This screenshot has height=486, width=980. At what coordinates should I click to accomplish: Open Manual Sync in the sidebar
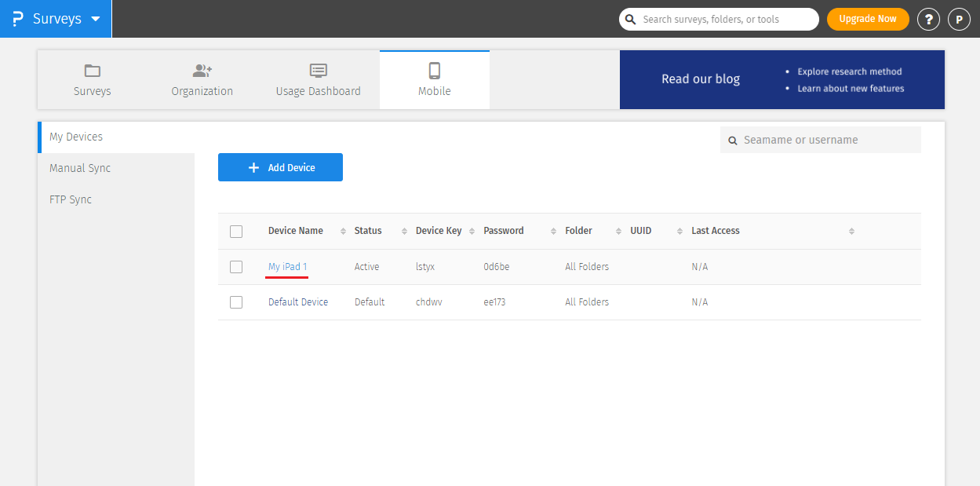click(80, 168)
